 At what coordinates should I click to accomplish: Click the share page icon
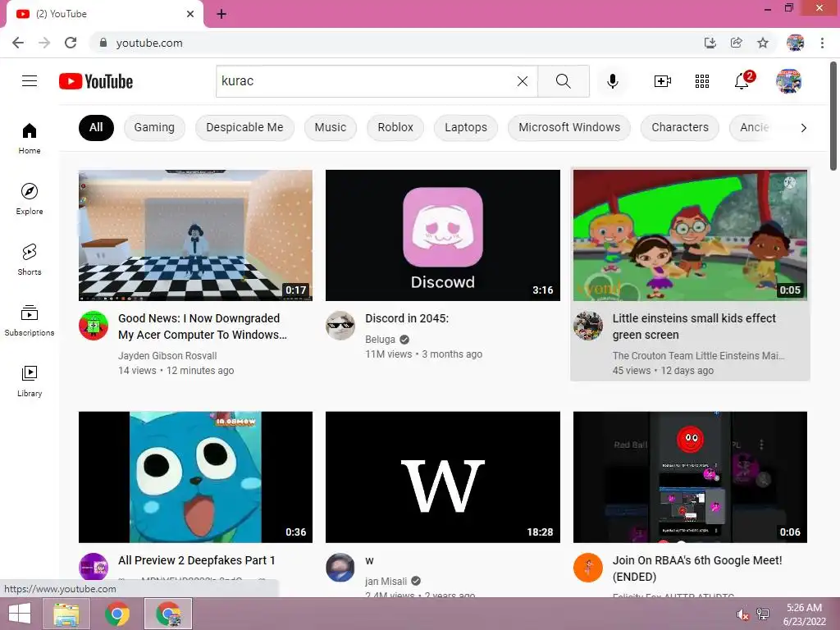click(737, 43)
